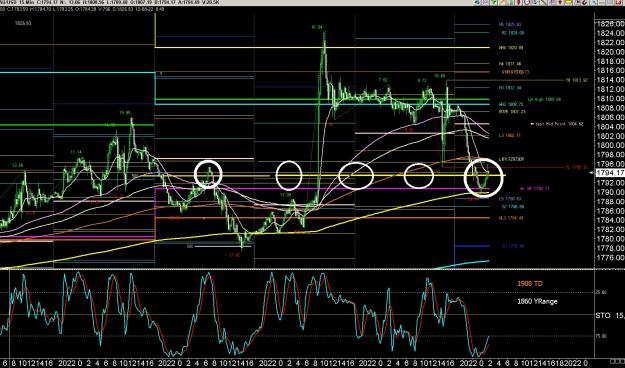Click the 1816.00 price axis label
Screen dimensions: 625x368
click(x=610, y=71)
